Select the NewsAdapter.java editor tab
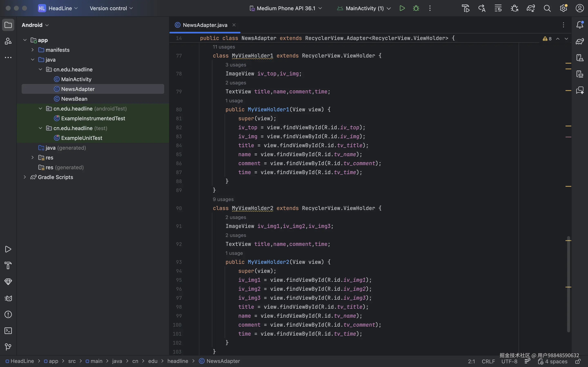The width and height of the screenshot is (588, 367). coord(205,25)
